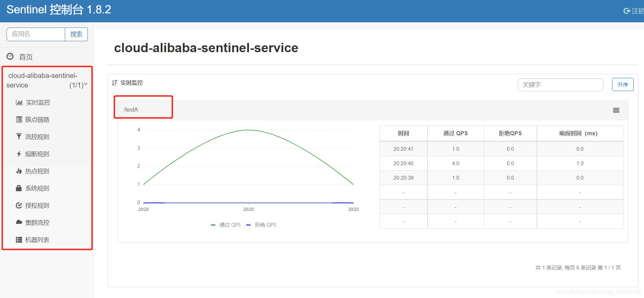Click the 热点规则 flame icon
644x298 pixels.
19,171
